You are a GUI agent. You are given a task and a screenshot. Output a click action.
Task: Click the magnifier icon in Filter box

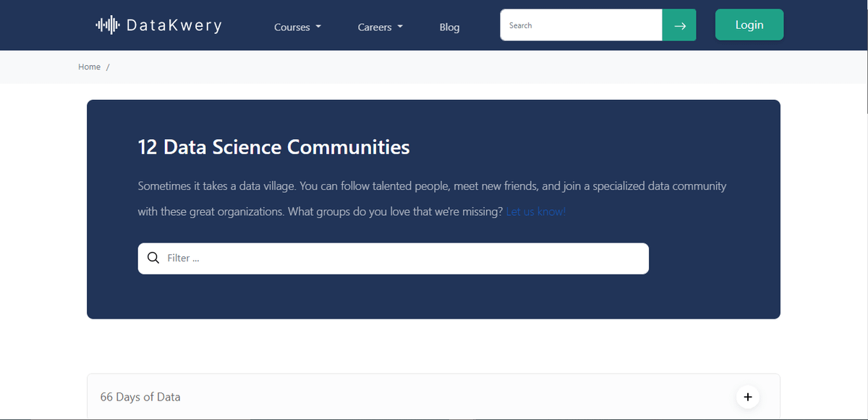coord(153,259)
